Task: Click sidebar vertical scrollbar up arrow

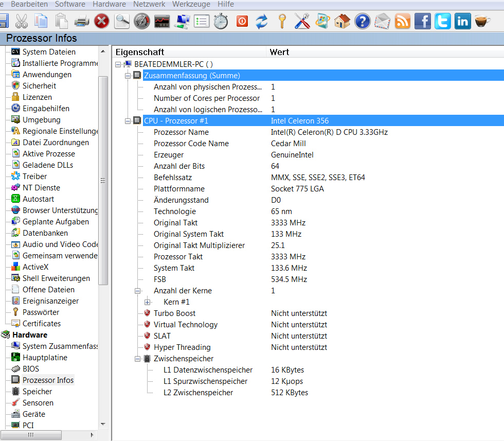Action: tap(103, 51)
